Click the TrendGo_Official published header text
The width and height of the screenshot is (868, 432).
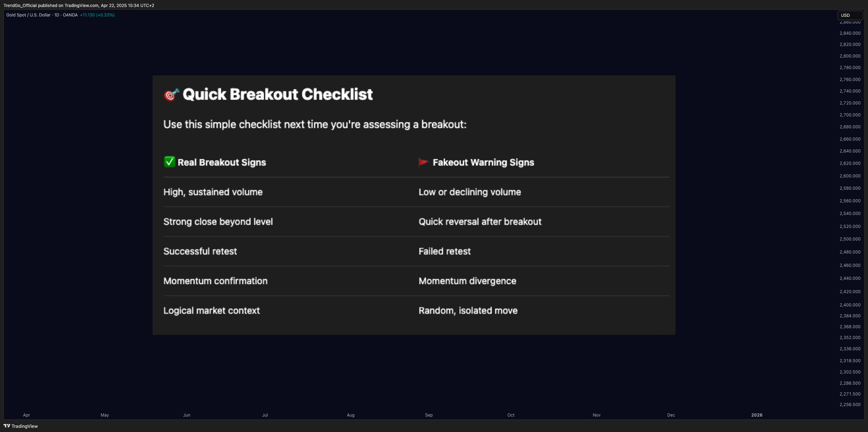(79, 5)
